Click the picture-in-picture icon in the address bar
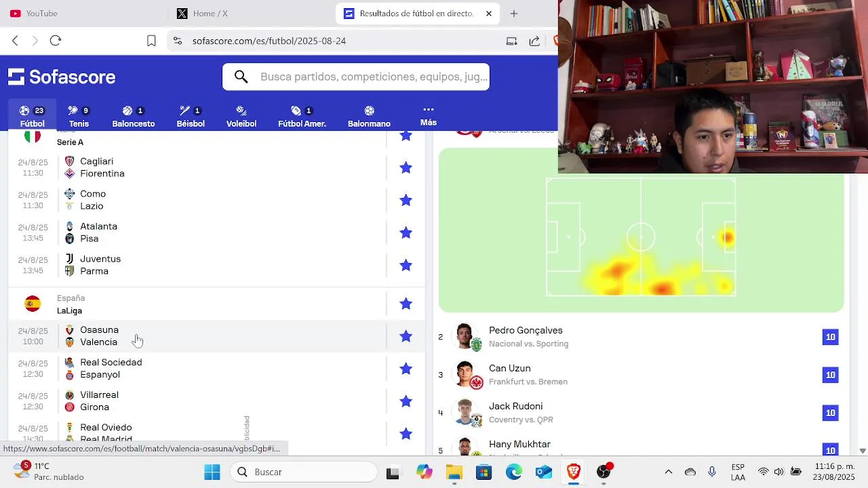 tap(512, 41)
